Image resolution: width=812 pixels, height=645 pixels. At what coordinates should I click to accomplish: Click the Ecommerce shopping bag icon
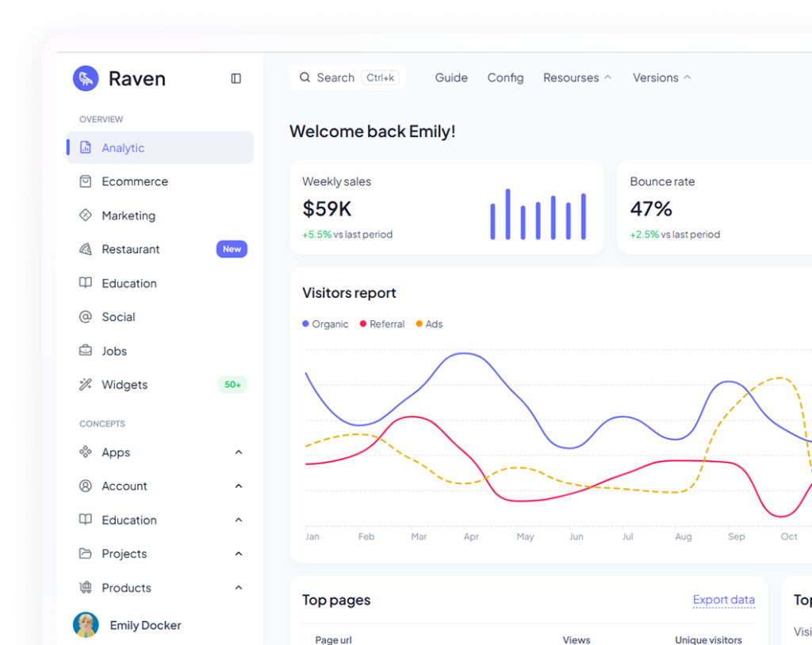[86, 181]
